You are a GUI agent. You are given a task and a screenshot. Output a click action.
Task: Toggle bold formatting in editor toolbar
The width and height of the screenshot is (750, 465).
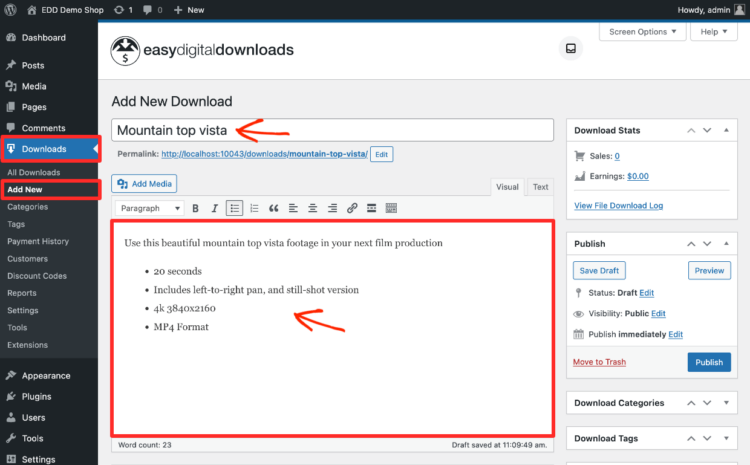click(x=195, y=208)
